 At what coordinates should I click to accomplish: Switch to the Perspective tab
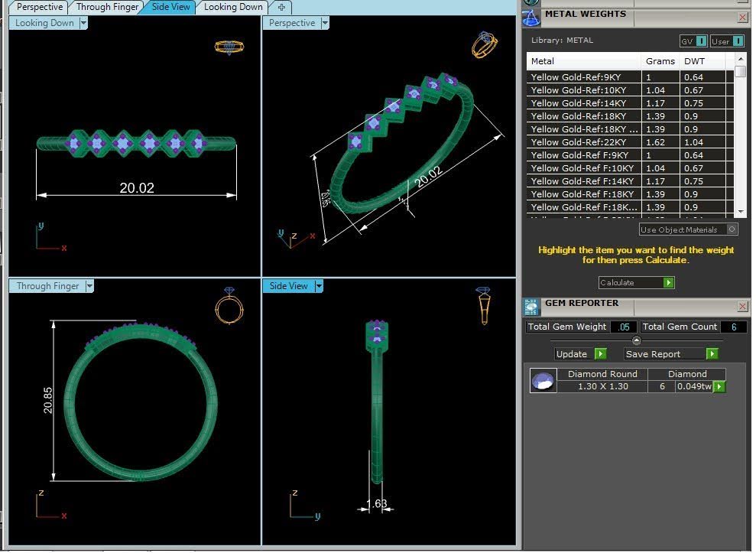click(40, 7)
